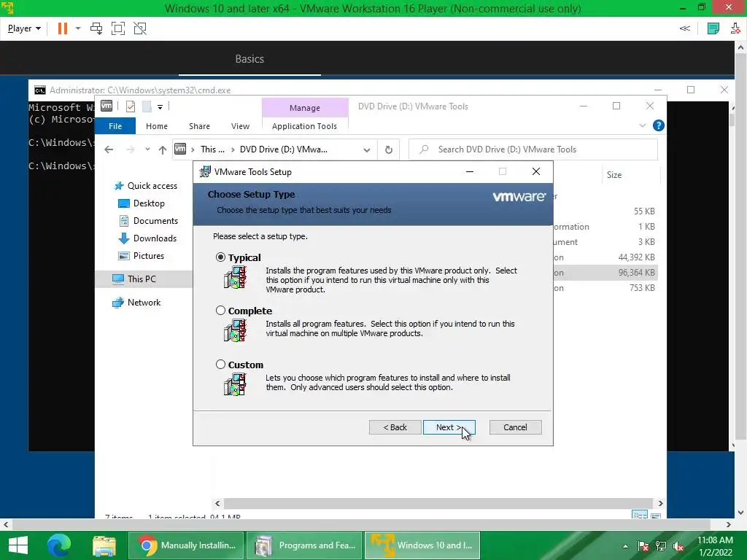Open Quick Access Toolbar customize dropdown
747x560 pixels.
[160, 106]
